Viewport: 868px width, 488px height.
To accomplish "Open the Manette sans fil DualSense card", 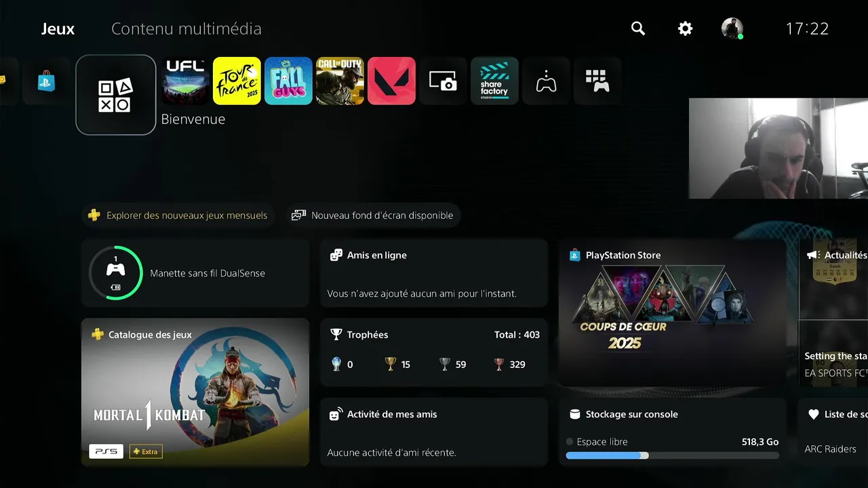I will pyautogui.click(x=195, y=273).
